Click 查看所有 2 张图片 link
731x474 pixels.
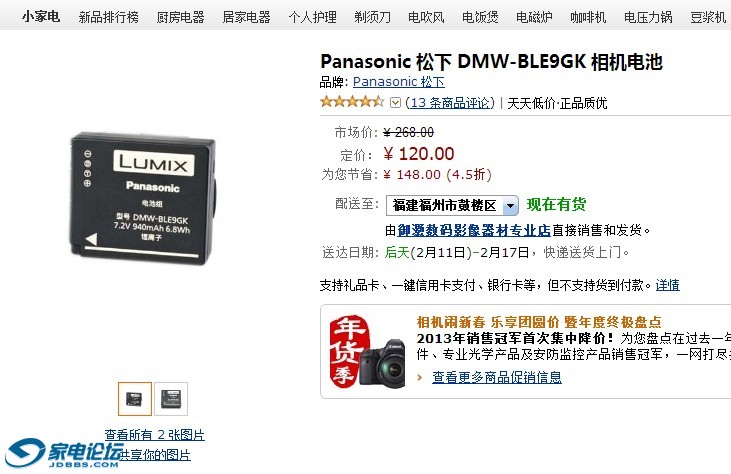[154, 434]
